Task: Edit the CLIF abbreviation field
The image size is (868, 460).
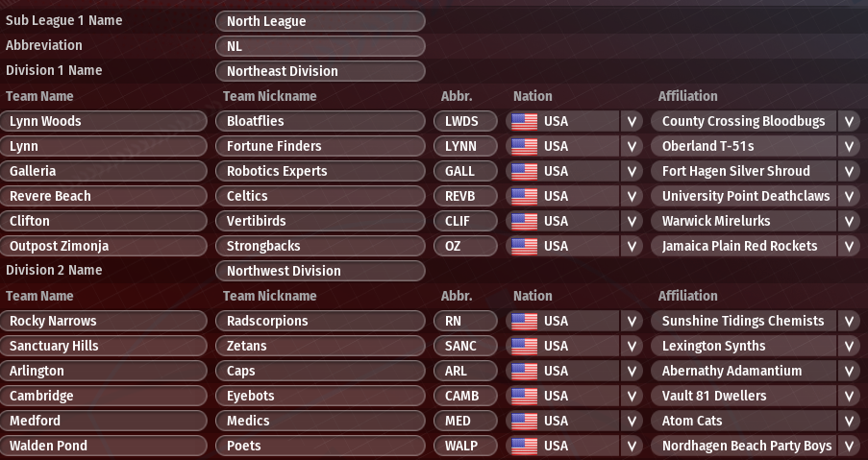Action: pos(467,221)
